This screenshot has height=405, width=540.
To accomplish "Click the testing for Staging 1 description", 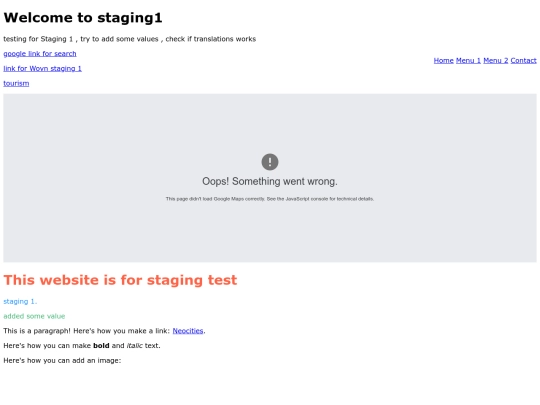I will tap(129, 39).
